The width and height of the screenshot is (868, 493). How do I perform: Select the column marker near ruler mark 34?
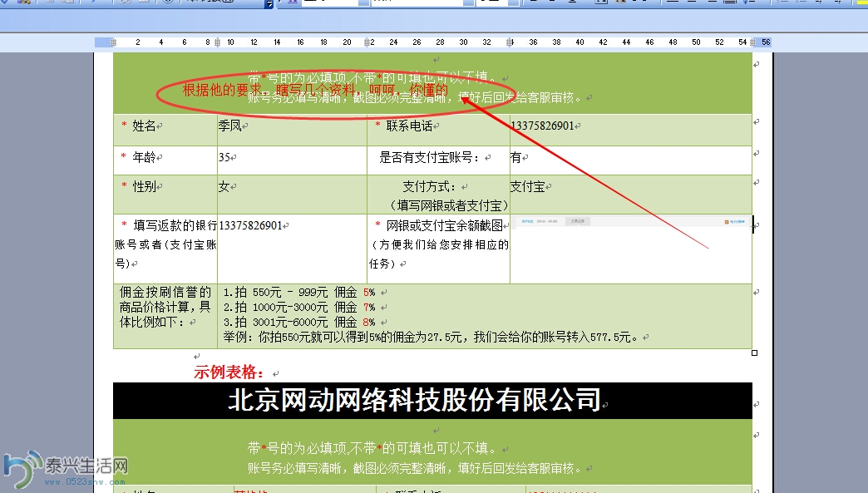pos(510,42)
